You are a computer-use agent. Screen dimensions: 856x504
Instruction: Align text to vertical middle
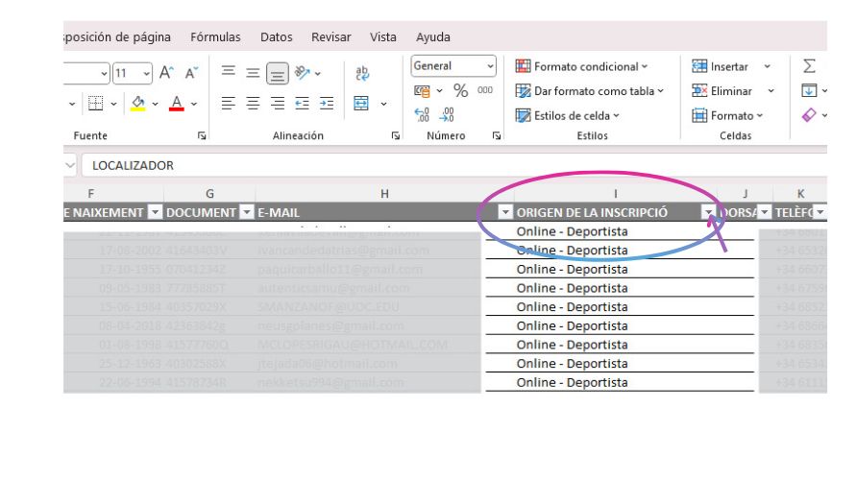pos(253,73)
